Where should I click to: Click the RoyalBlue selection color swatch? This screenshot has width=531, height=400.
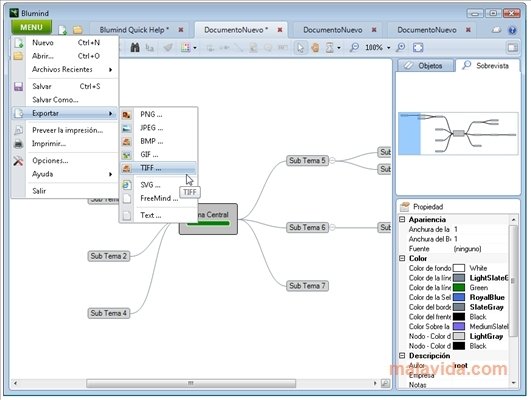click(459, 297)
